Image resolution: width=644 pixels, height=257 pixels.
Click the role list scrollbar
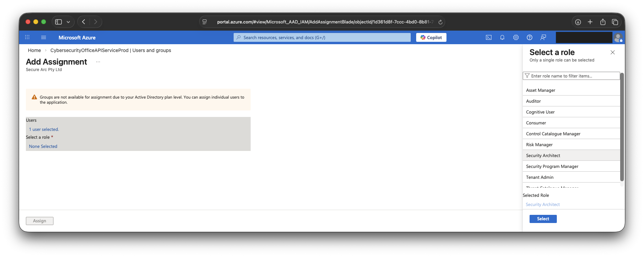622,127
